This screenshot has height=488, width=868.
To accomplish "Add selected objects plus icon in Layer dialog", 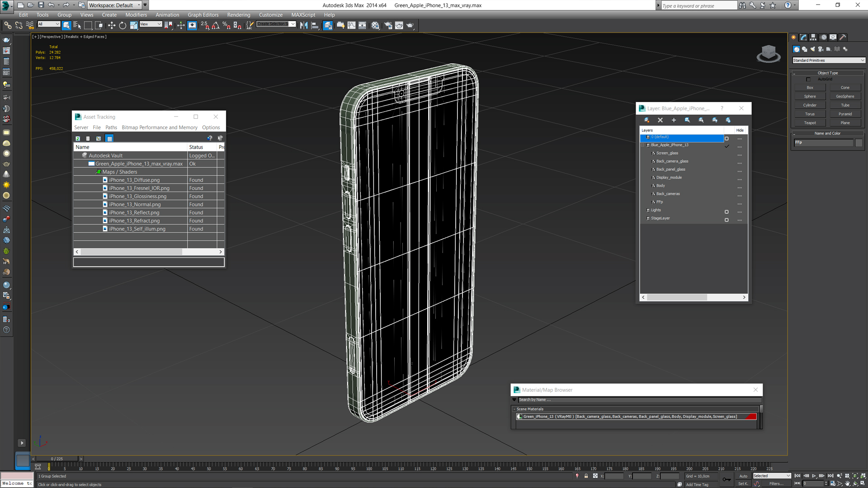I will (674, 120).
